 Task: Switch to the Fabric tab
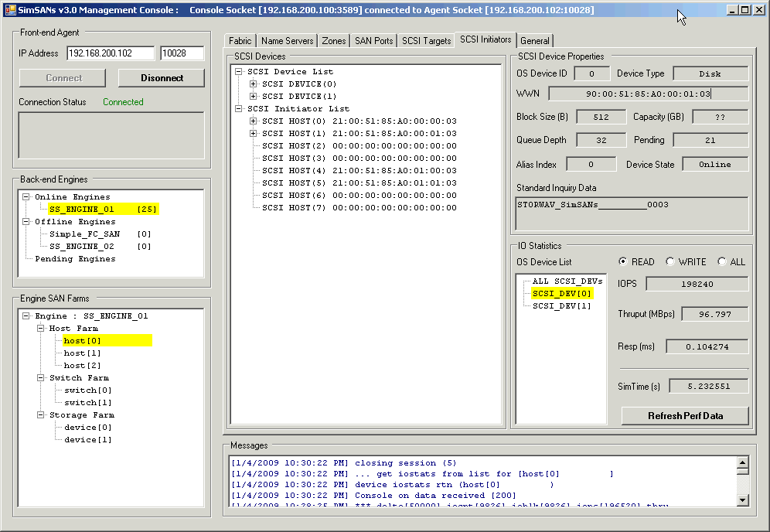pyautogui.click(x=240, y=41)
